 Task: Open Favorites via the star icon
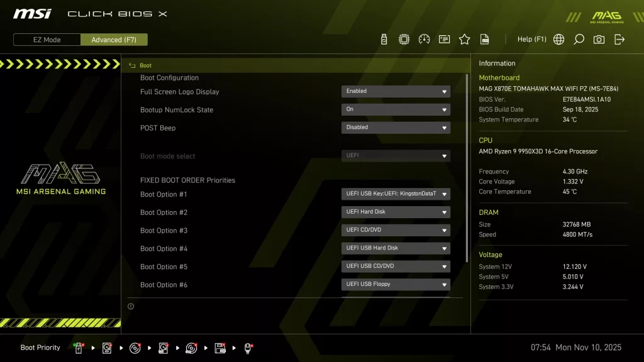pyautogui.click(x=464, y=38)
